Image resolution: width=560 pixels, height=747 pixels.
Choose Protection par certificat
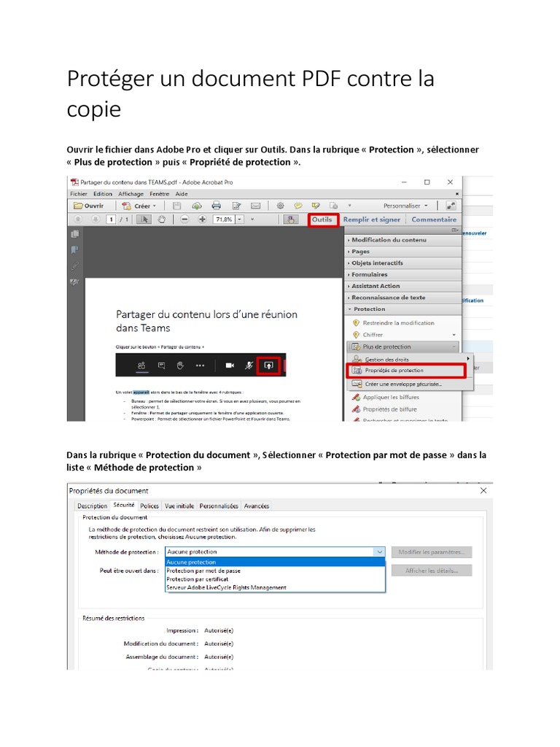(x=275, y=579)
